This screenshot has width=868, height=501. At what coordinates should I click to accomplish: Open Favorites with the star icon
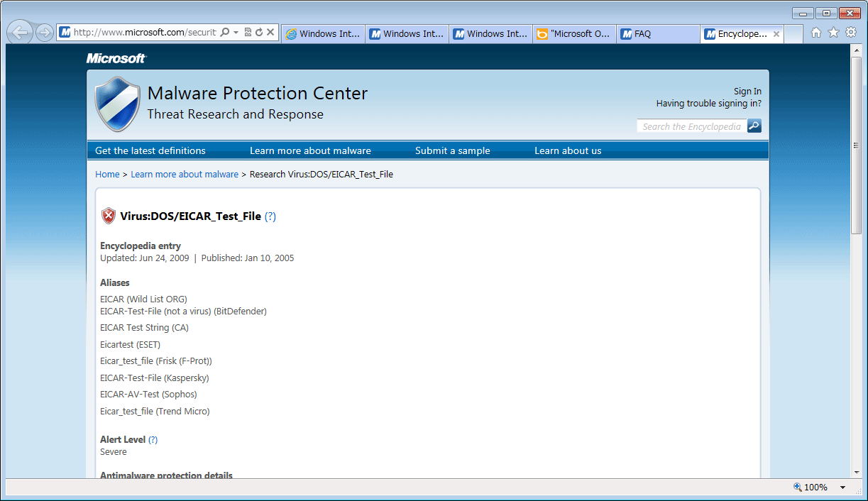(833, 33)
